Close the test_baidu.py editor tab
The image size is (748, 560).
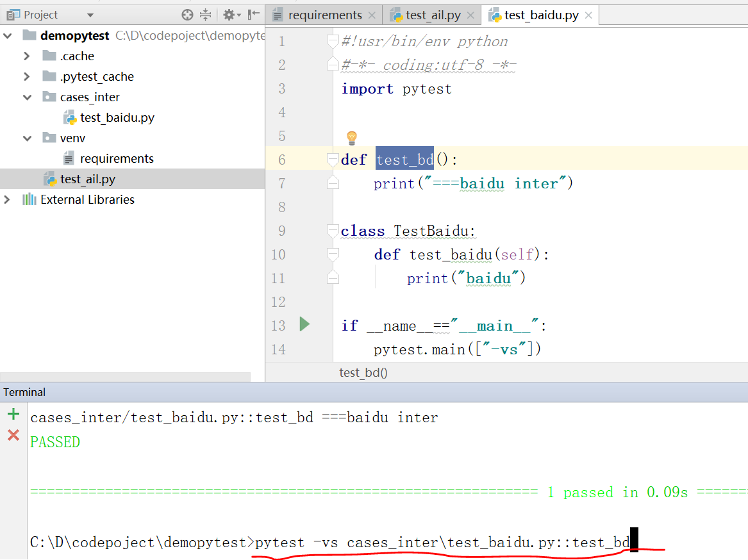tap(588, 15)
